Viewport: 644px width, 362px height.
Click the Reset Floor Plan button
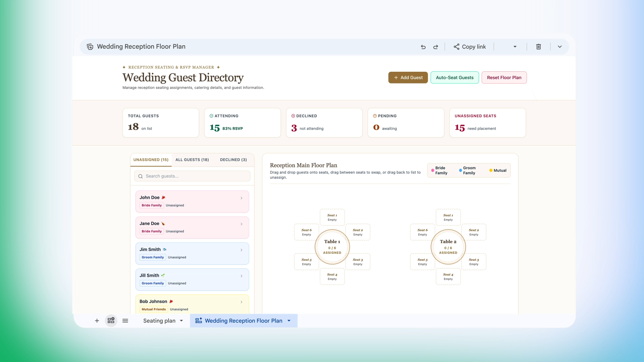504,77
